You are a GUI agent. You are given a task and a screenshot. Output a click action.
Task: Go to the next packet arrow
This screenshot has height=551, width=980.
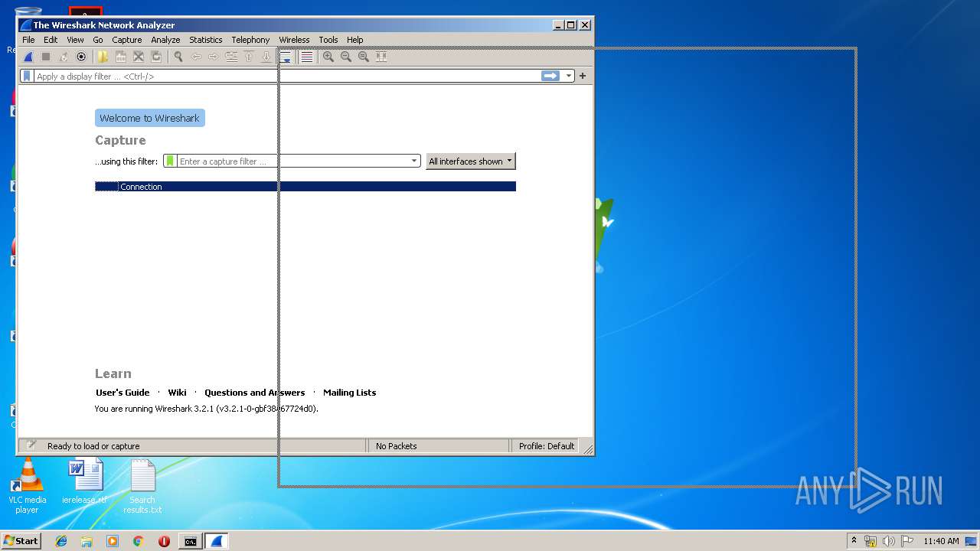[x=213, y=57]
